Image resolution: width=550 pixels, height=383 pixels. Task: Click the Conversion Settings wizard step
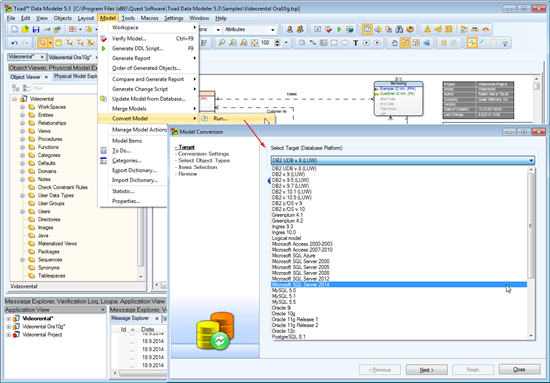203,154
